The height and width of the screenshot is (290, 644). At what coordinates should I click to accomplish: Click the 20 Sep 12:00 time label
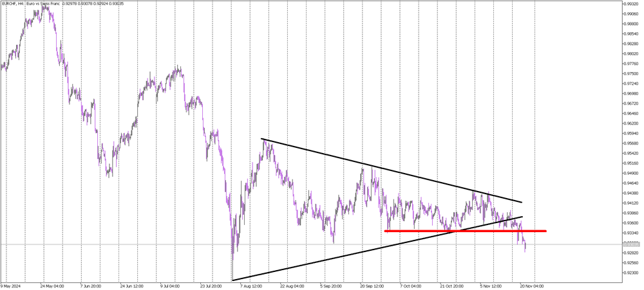click(x=372, y=286)
